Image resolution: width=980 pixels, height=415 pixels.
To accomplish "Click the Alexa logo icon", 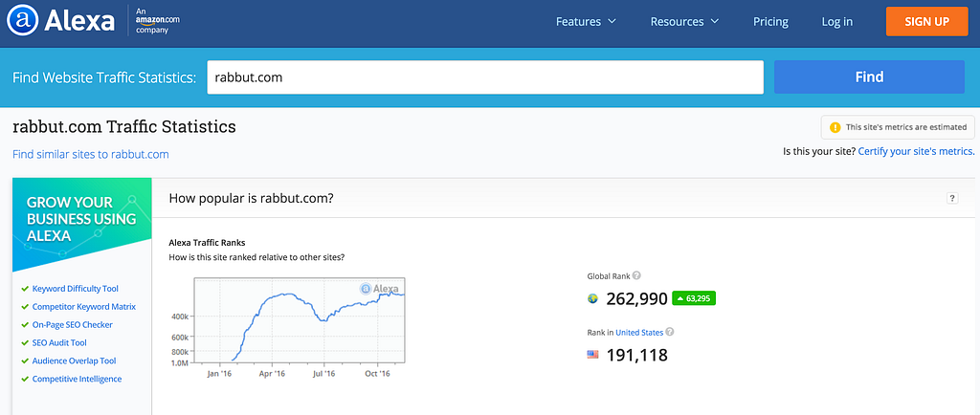I will click(x=23, y=22).
